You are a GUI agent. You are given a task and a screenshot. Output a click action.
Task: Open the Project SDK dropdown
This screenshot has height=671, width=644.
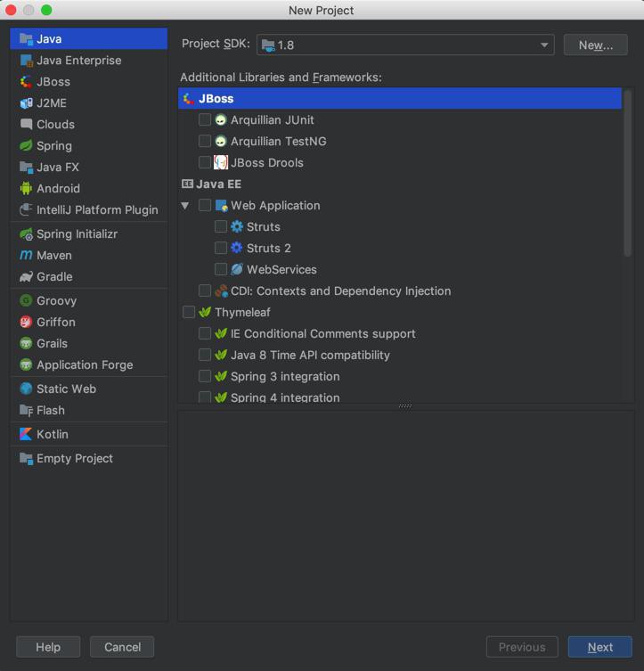[405, 45]
